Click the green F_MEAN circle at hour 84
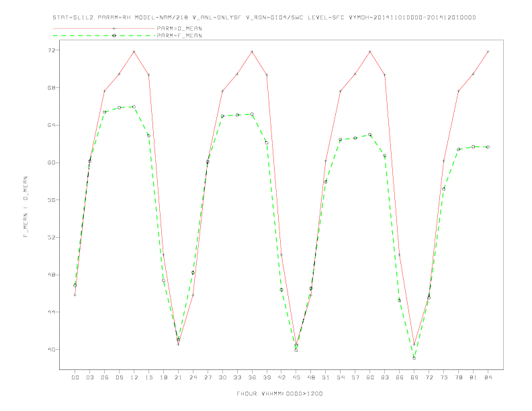 click(488, 147)
